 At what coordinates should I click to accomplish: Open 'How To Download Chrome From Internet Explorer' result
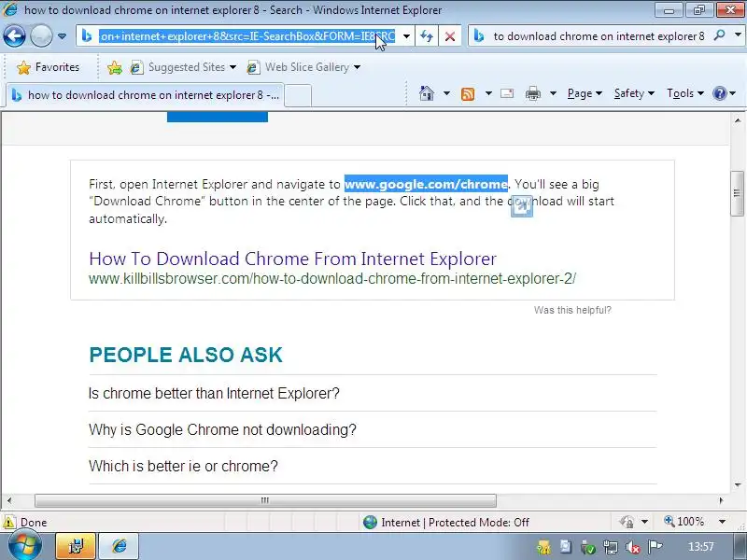click(x=292, y=259)
